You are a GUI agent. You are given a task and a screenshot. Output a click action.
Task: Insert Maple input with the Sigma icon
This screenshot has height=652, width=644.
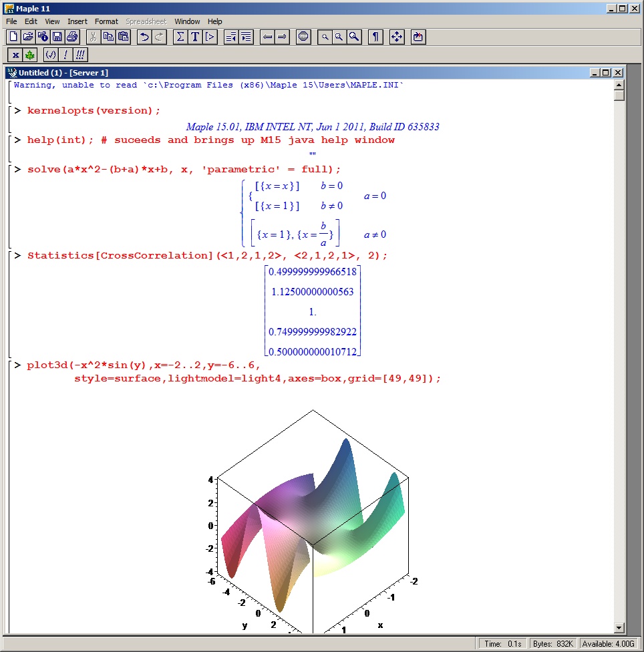tap(180, 37)
